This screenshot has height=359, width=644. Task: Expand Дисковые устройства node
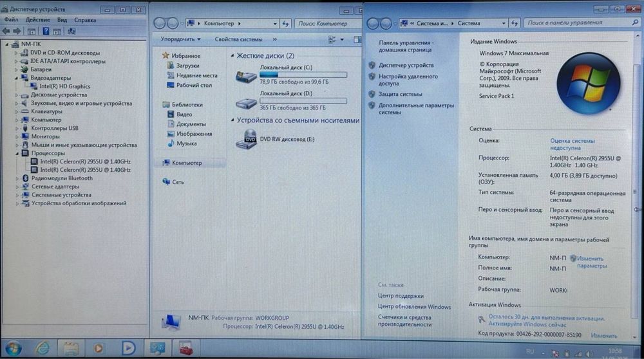point(16,95)
